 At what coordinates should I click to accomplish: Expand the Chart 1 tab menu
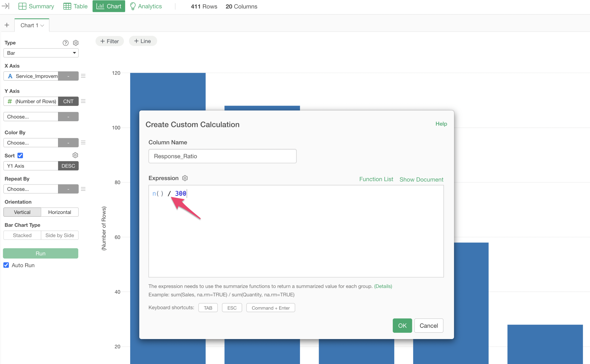pos(42,25)
